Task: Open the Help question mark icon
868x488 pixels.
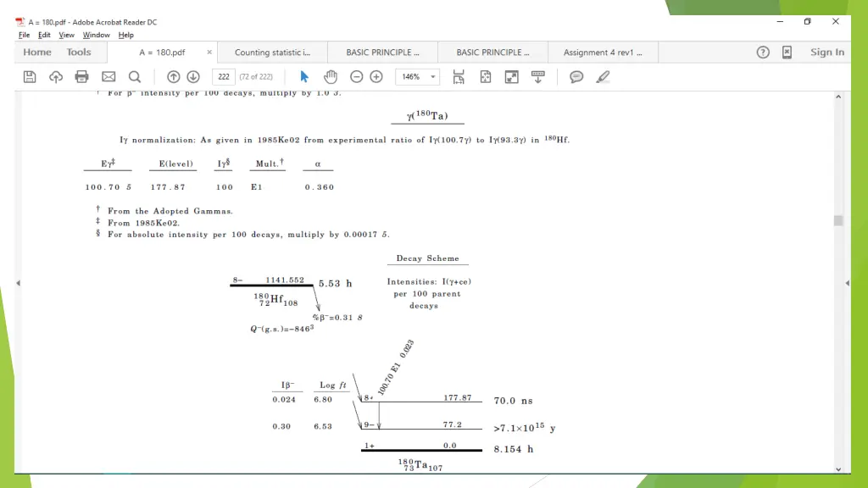Action: coord(763,52)
